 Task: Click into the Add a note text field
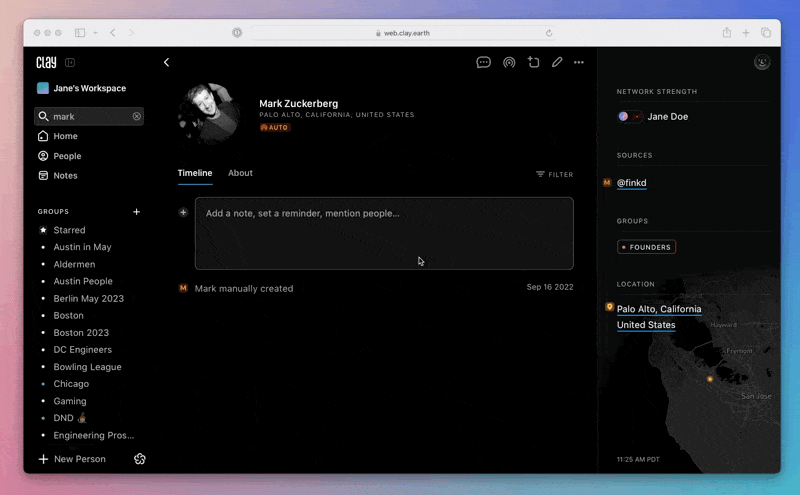click(x=384, y=233)
